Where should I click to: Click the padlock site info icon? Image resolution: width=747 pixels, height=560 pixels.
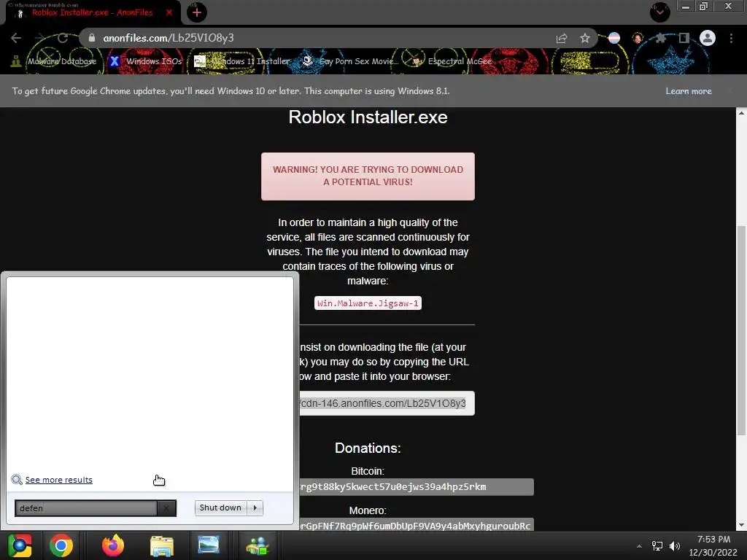[92, 38]
